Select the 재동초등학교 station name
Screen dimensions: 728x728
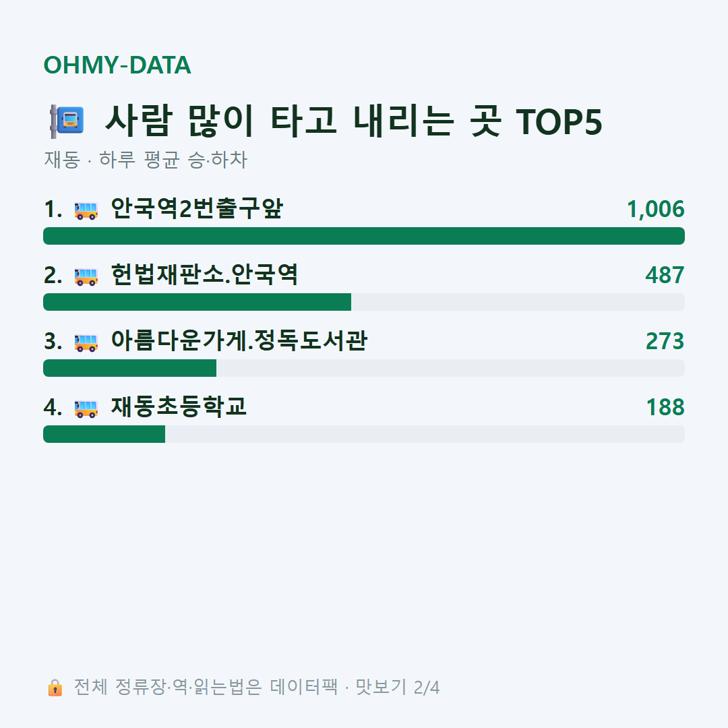pyautogui.click(x=179, y=406)
